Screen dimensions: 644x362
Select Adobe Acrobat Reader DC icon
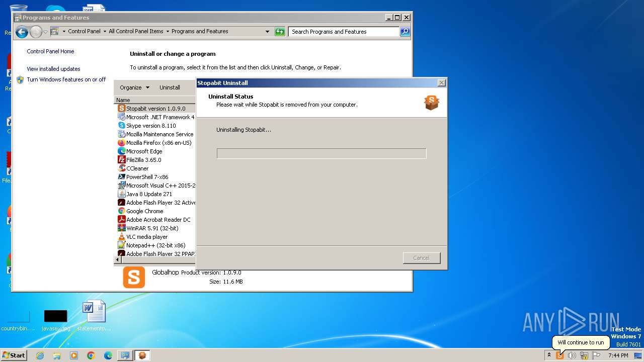click(x=121, y=220)
